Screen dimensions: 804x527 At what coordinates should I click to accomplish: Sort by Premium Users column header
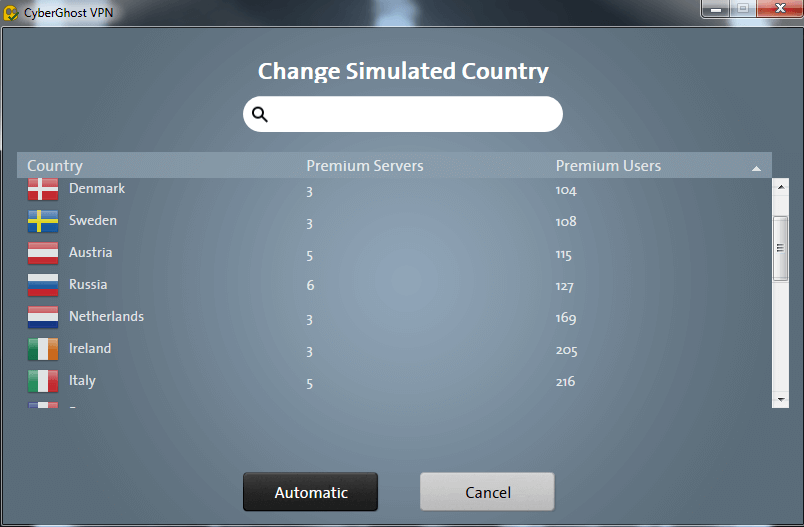tap(608, 166)
